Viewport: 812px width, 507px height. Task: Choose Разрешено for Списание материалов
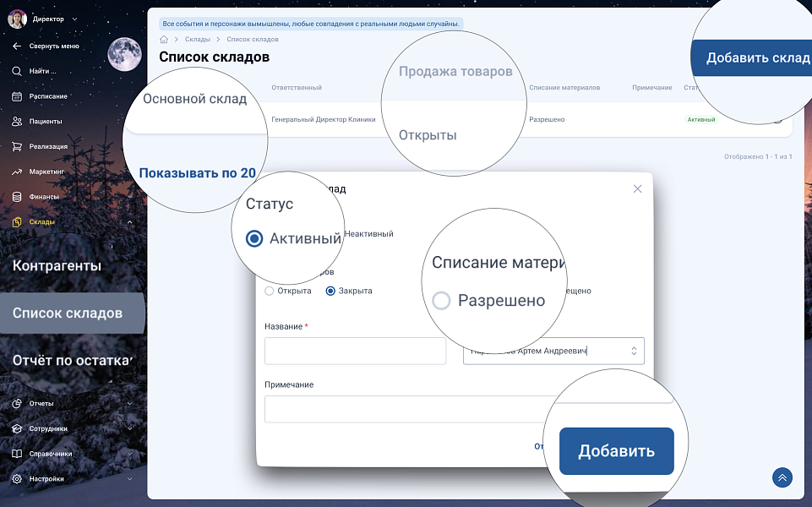pyautogui.click(x=441, y=301)
